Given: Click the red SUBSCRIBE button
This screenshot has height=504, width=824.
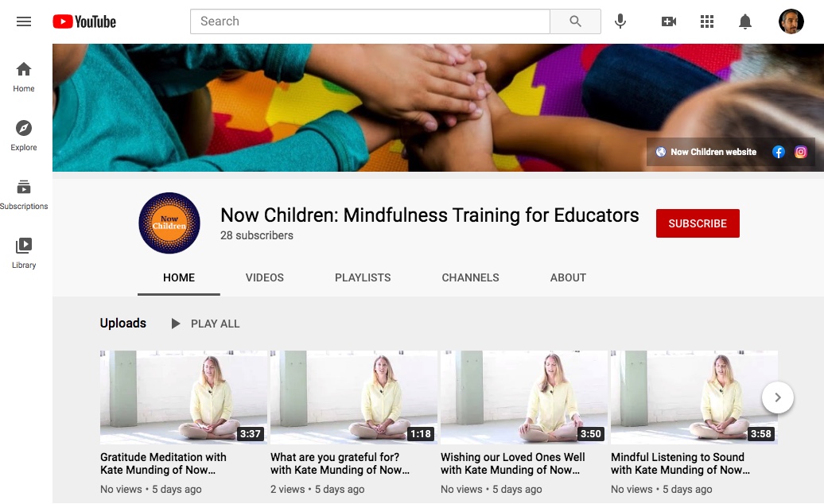Looking at the screenshot, I should 698,223.
